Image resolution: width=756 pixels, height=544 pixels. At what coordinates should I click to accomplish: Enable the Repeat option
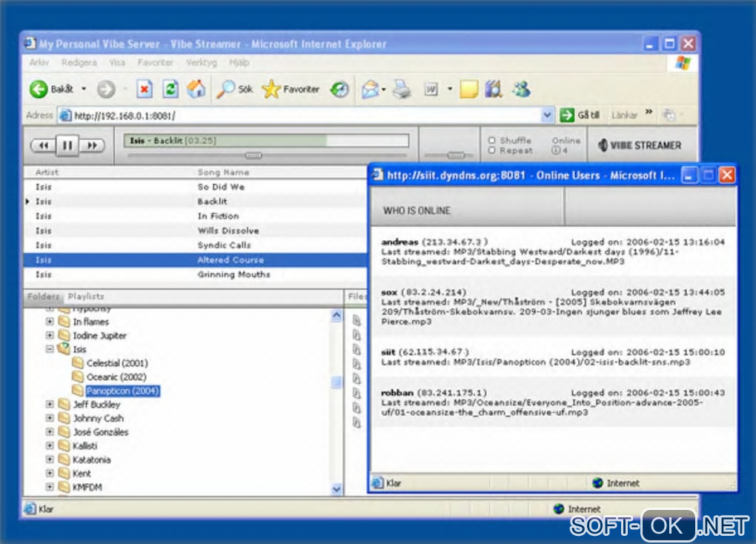pos(492,150)
